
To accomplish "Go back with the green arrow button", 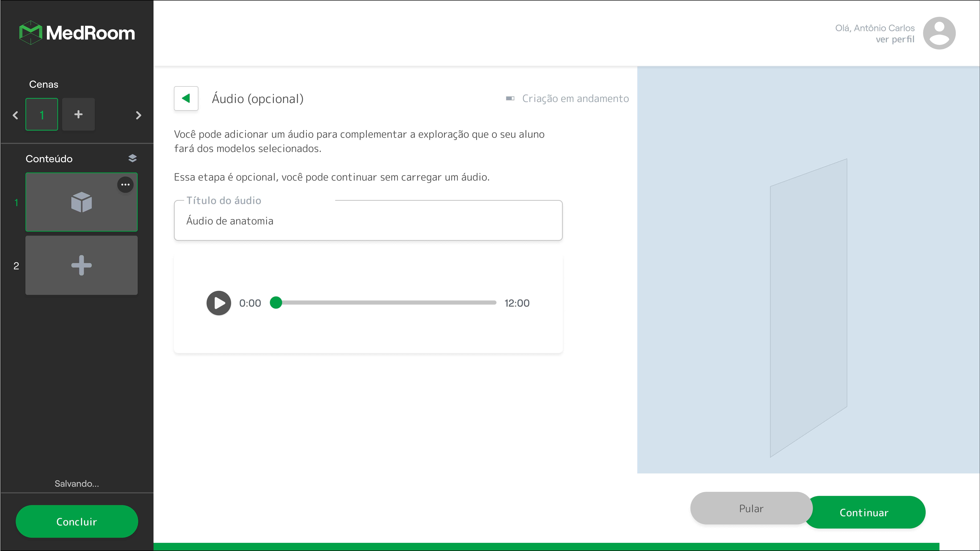I will click(186, 98).
